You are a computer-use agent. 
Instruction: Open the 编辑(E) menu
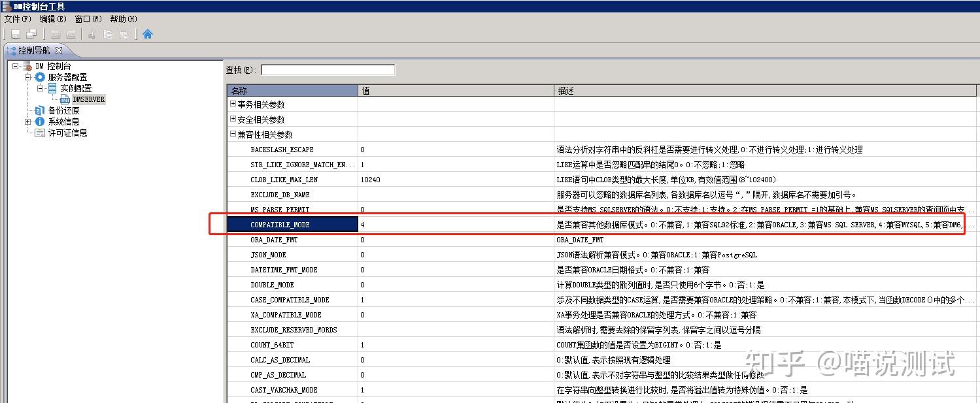click(53, 19)
